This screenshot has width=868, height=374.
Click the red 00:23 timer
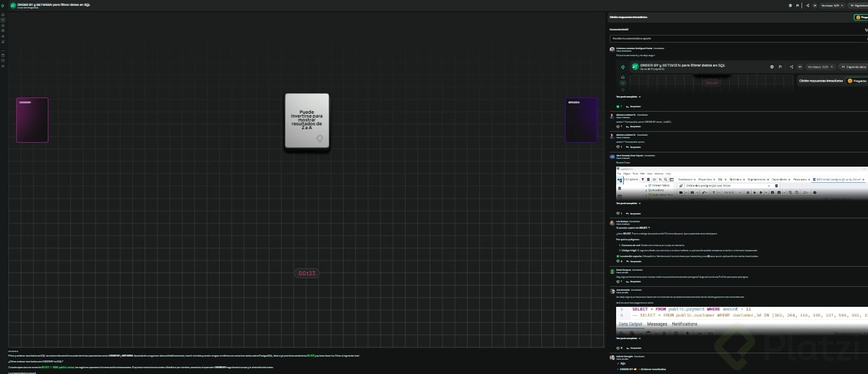307,273
